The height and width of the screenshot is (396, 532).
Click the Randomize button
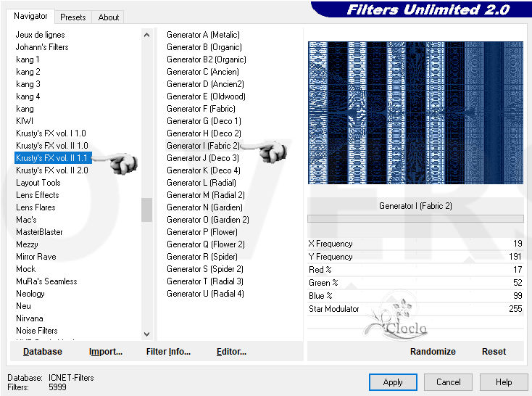click(x=433, y=352)
